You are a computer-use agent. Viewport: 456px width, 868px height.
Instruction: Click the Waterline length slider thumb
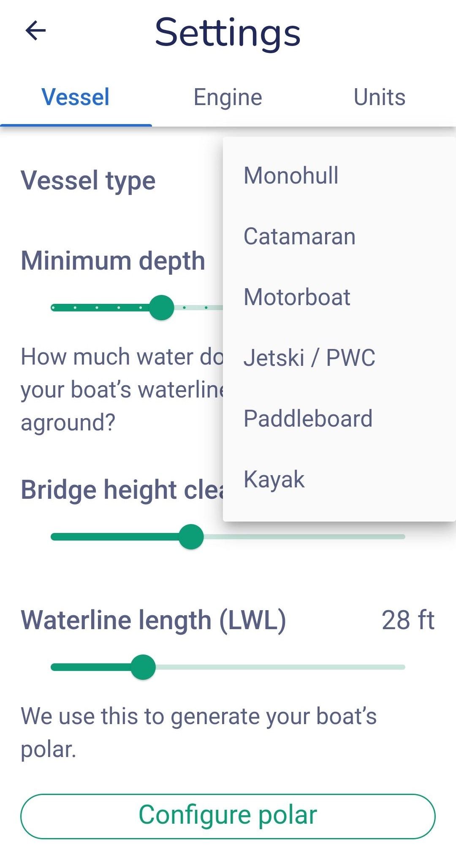[143, 667]
